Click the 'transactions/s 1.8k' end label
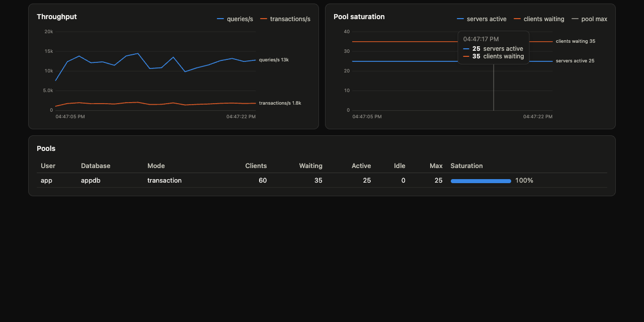 tap(280, 103)
